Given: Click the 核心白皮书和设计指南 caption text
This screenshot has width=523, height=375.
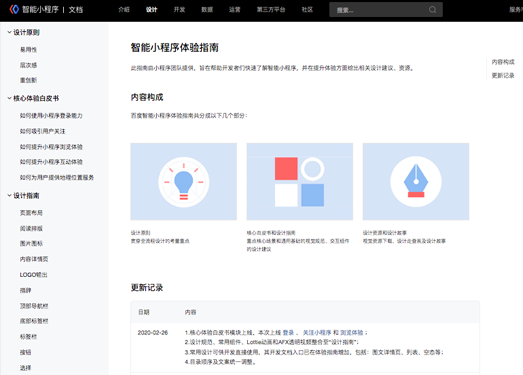Looking at the screenshot, I should click(x=271, y=233).
